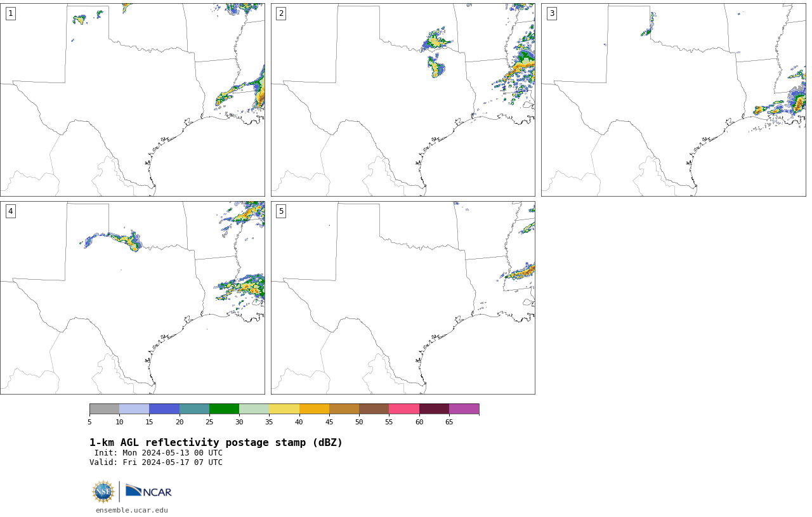
Task: Click the colorbar tick label 45
Action: 329,422
